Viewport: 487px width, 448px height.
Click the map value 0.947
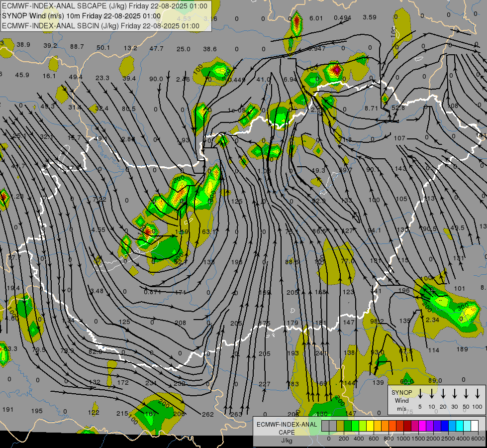click(317, 48)
